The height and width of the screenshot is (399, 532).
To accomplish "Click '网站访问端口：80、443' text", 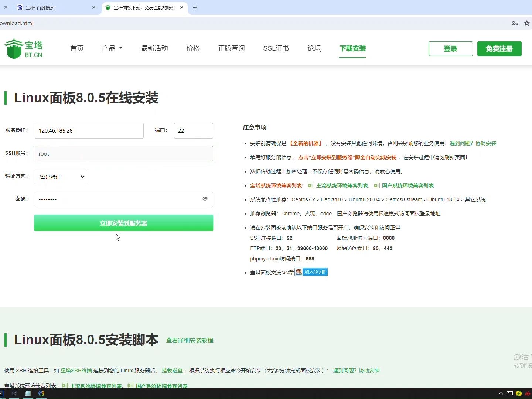I will [364, 248].
